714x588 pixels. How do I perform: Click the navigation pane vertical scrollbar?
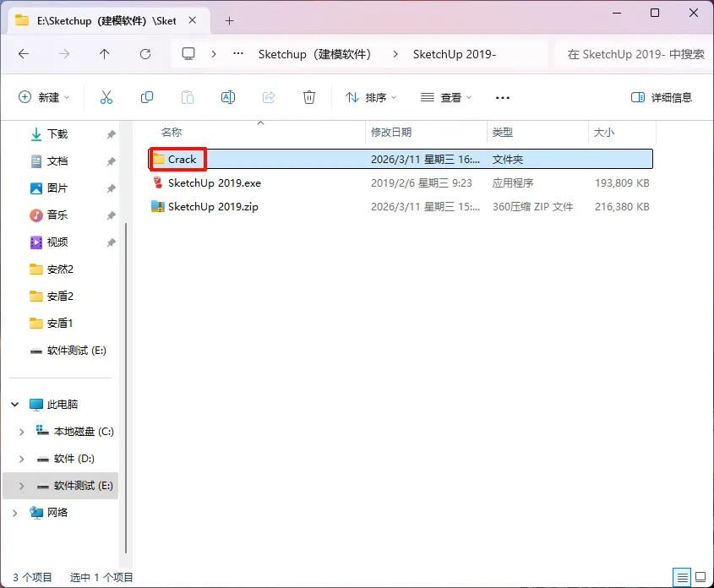(126, 389)
